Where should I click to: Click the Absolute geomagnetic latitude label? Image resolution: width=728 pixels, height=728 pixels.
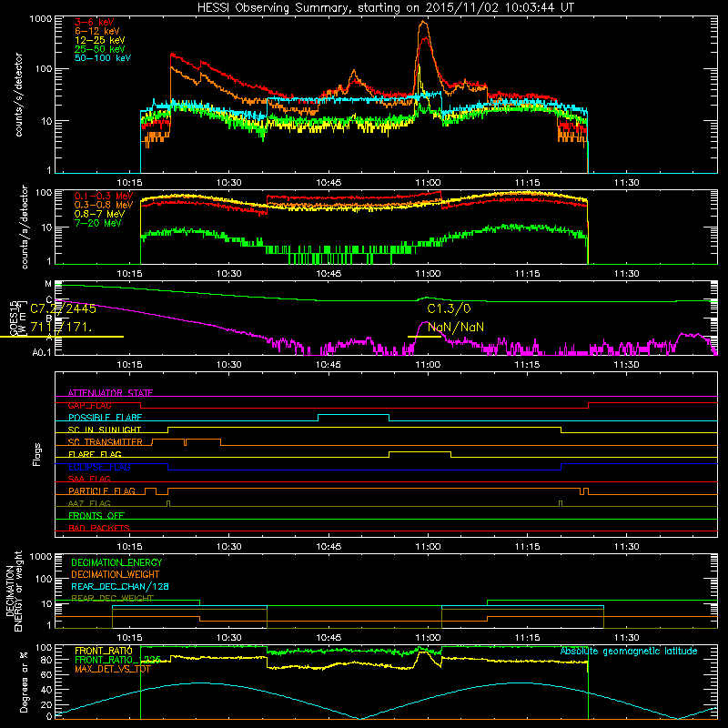629,652
